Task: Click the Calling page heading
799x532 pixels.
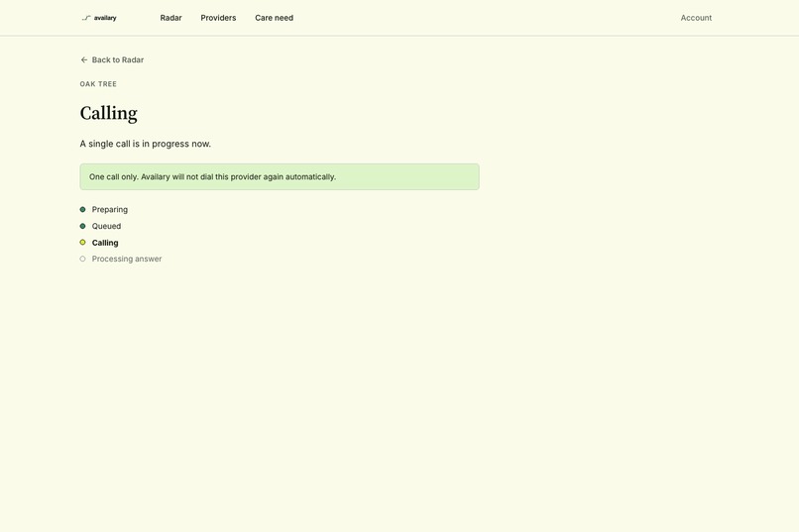Action: click(108, 113)
